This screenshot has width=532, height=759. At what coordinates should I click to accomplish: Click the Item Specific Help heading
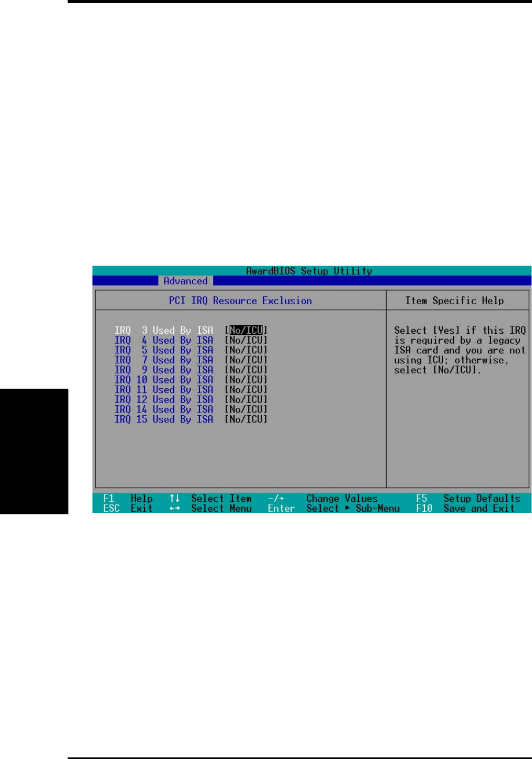point(454,301)
